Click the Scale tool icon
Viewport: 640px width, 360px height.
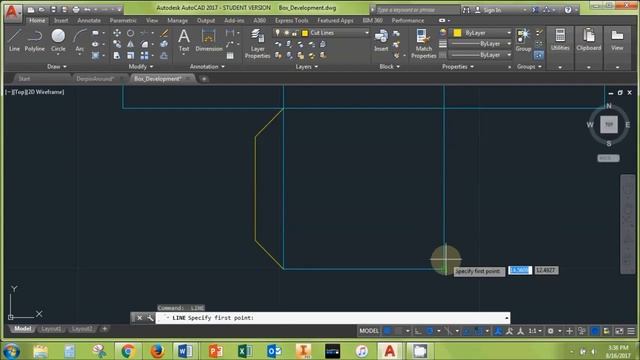pos(130,55)
